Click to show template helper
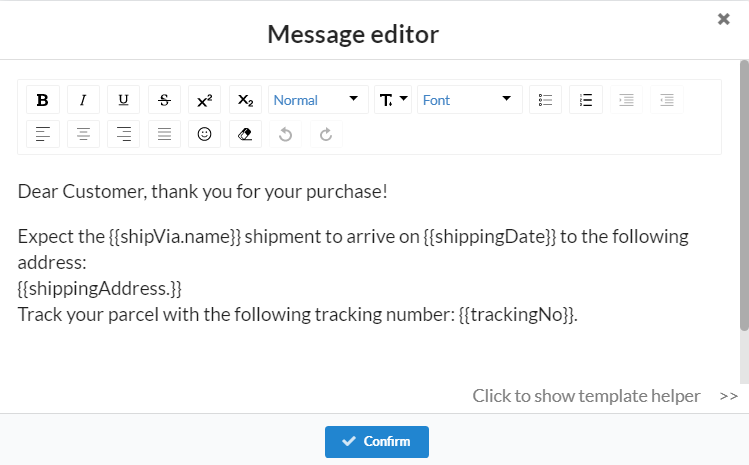Viewport: 749px width, 465px height. (x=586, y=396)
